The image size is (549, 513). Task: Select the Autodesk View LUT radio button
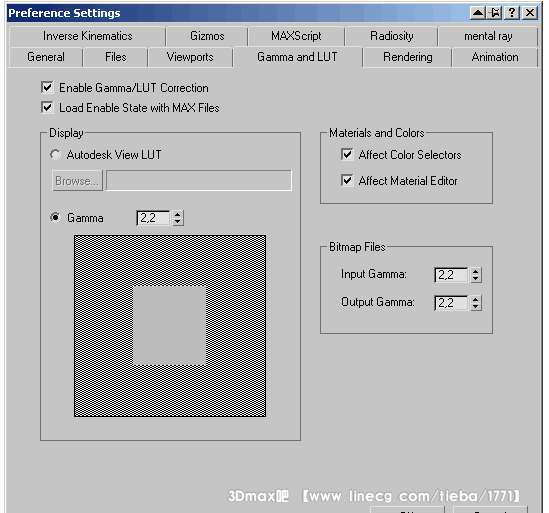pos(55,154)
